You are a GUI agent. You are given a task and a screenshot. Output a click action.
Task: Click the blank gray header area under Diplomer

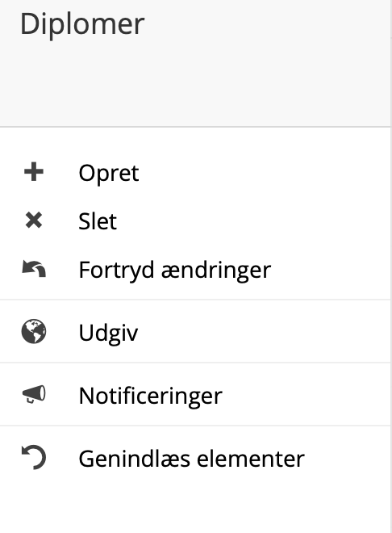195,85
